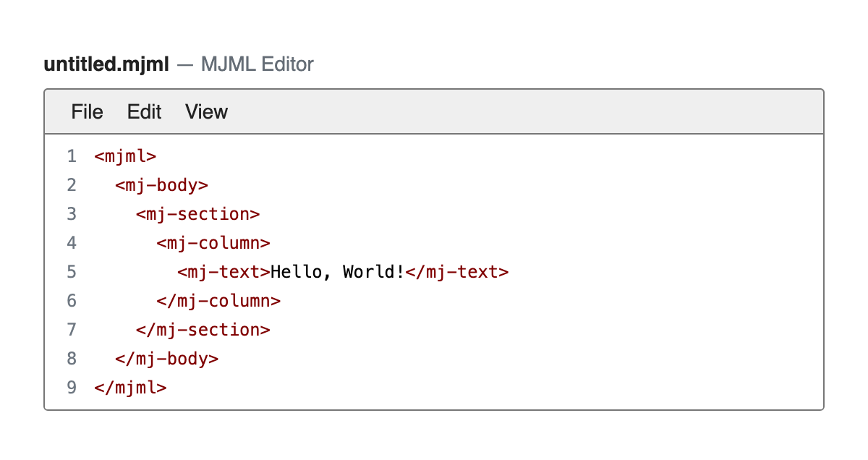
Task: Open the View menu
Action: [x=206, y=112]
